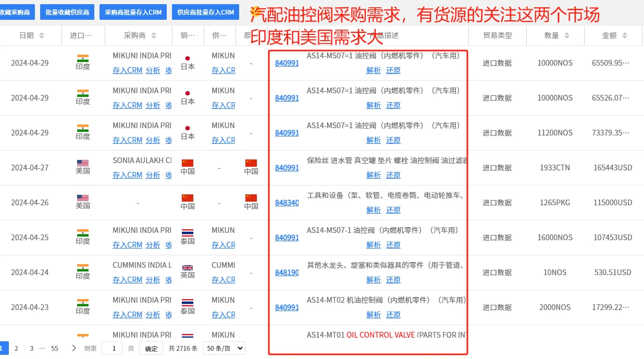Click 存入CRM under MIKUNI INDIA PRI

pos(127,70)
